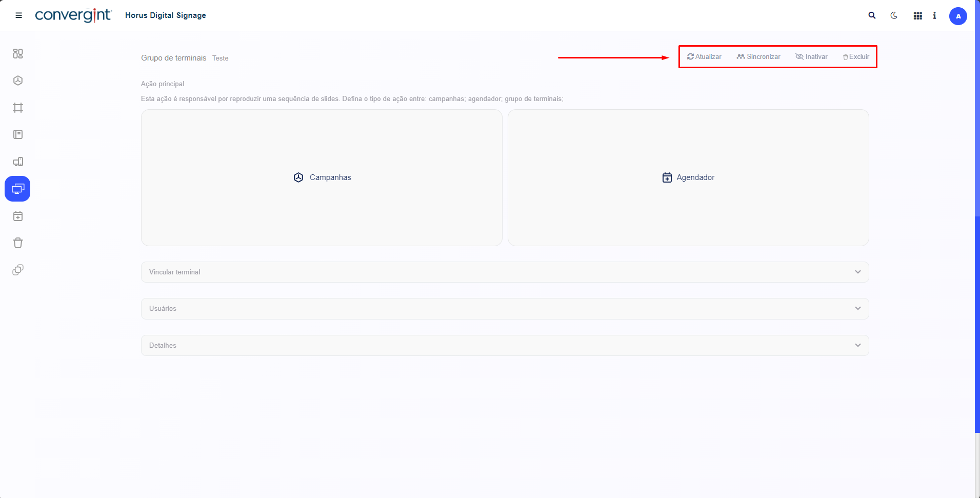Expand the Usuários section
The width and height of the screenshot is (980, 498).
tap(505, 308)
